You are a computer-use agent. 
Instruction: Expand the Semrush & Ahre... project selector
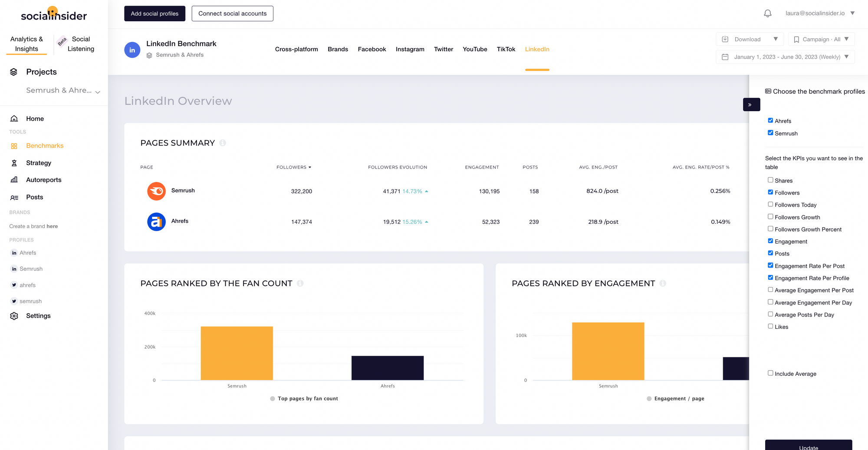63,90
